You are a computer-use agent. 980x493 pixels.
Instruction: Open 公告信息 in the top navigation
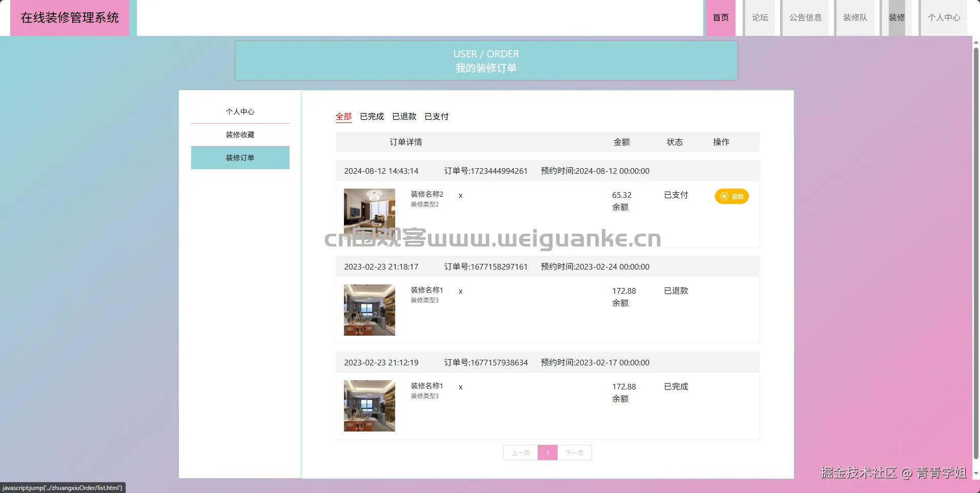[x=805, y=17]
